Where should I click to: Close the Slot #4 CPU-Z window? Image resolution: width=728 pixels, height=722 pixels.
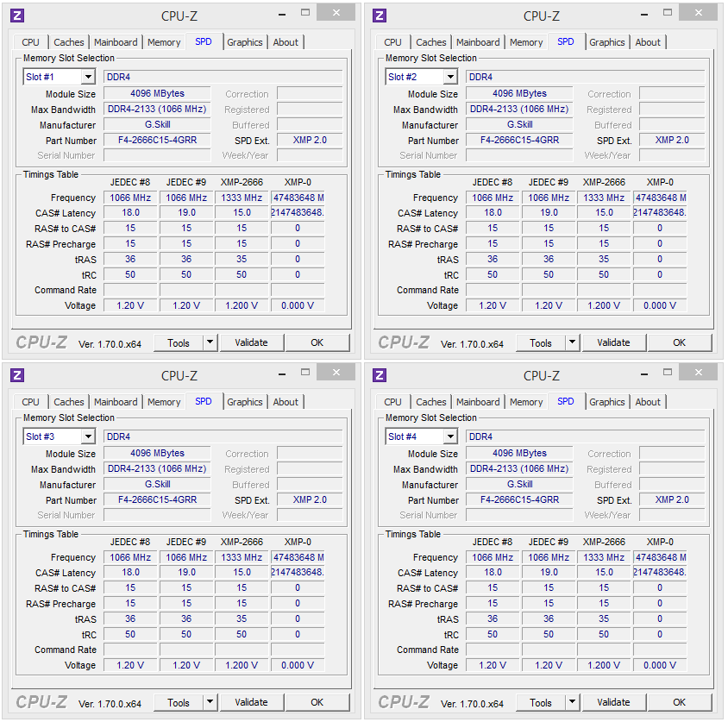[x=699, y=373]
